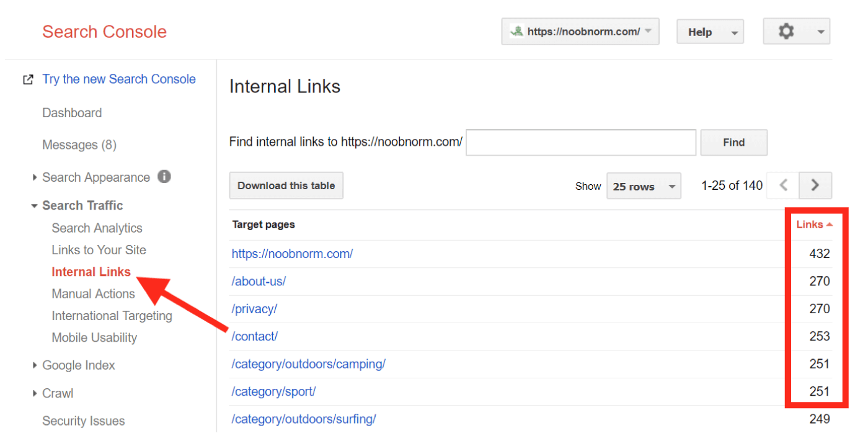Open the /category/outdoors/camping/ target page link

[309, 364]
